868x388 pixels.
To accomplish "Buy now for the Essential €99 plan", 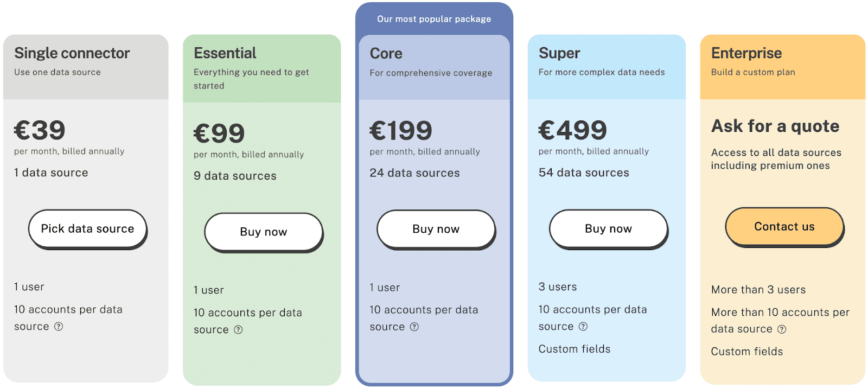I will (264, 232).
